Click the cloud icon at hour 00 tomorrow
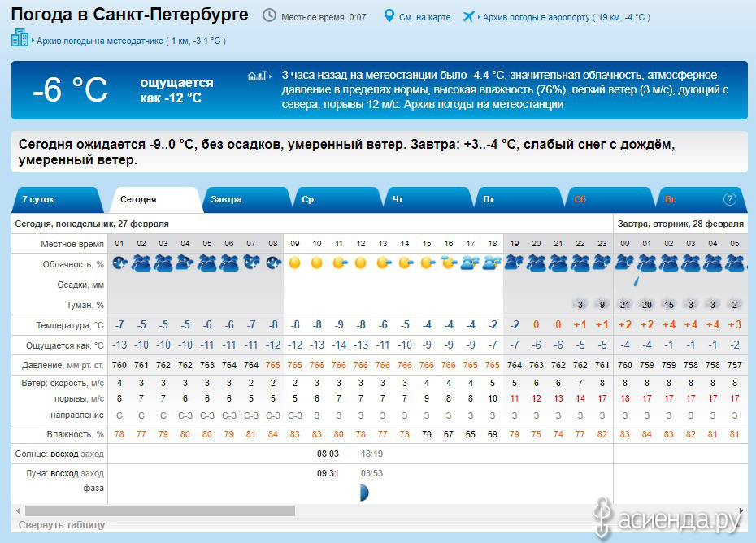This screenshot has height=543, width=756. pos(625,263)
